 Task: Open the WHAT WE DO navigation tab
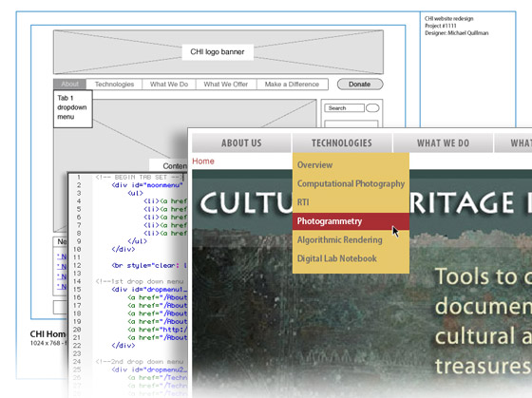(443, 142)
